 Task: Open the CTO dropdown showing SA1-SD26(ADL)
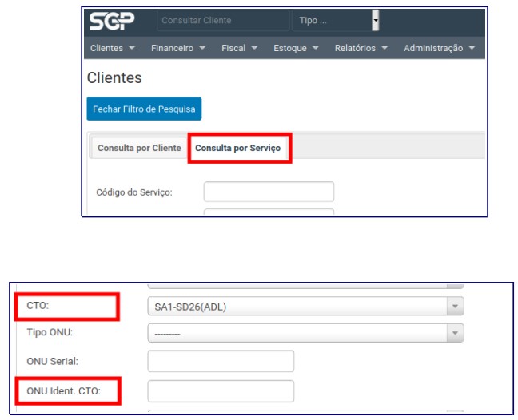tap(305, 307)
